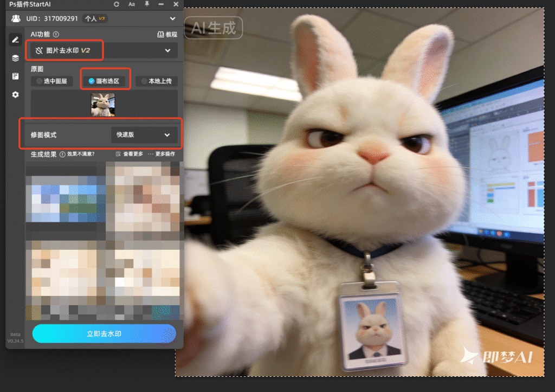This screenshot has height=392, width=555.
Task: Click the Aa font size icon
Action: click(132, 4)
